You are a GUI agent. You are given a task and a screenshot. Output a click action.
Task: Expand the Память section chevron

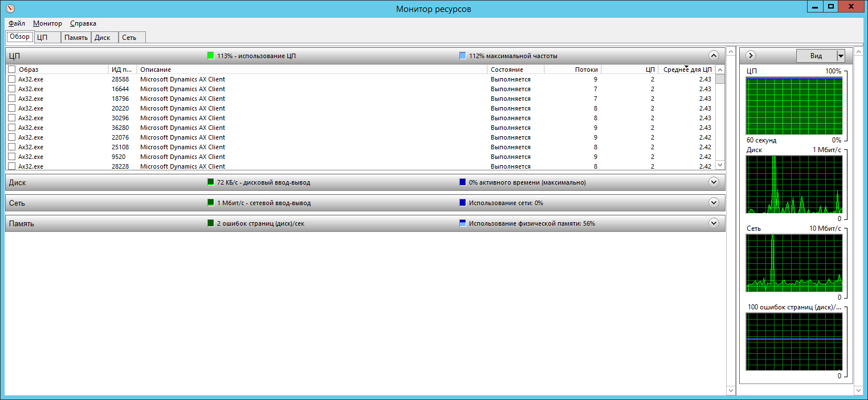pyautogui.click(x=714, y=223)
